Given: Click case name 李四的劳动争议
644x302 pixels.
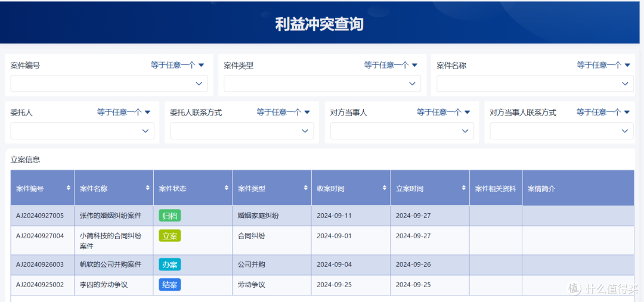Looking at the screenshot, I should pyautogui.click(x=104, y=284).
